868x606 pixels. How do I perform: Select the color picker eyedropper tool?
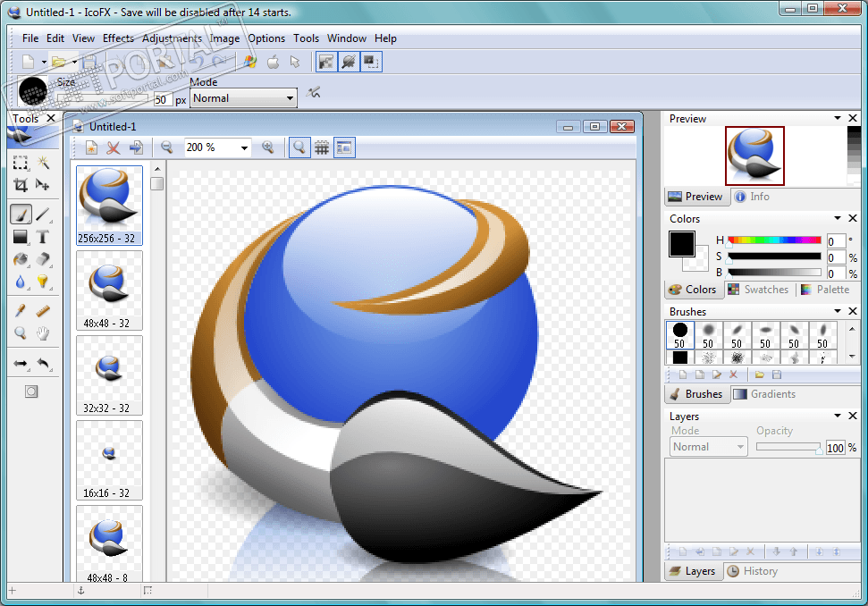coord(21,310)
